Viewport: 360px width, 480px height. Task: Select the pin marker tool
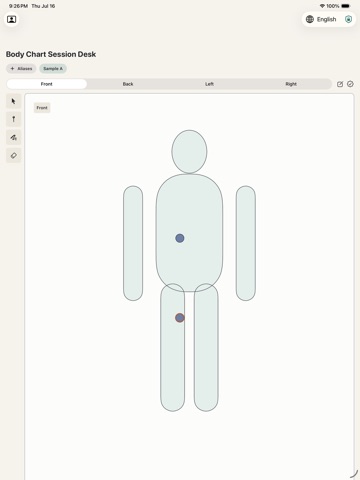coord(14,119)
